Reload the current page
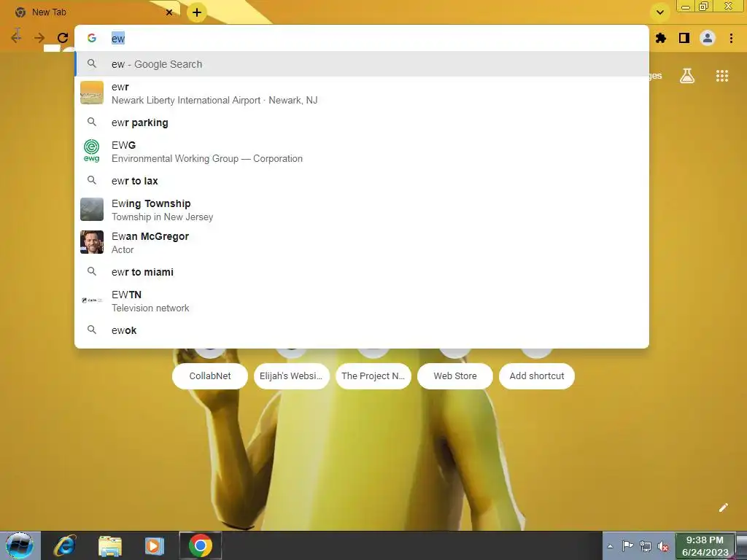 click(x=63, y=38)
